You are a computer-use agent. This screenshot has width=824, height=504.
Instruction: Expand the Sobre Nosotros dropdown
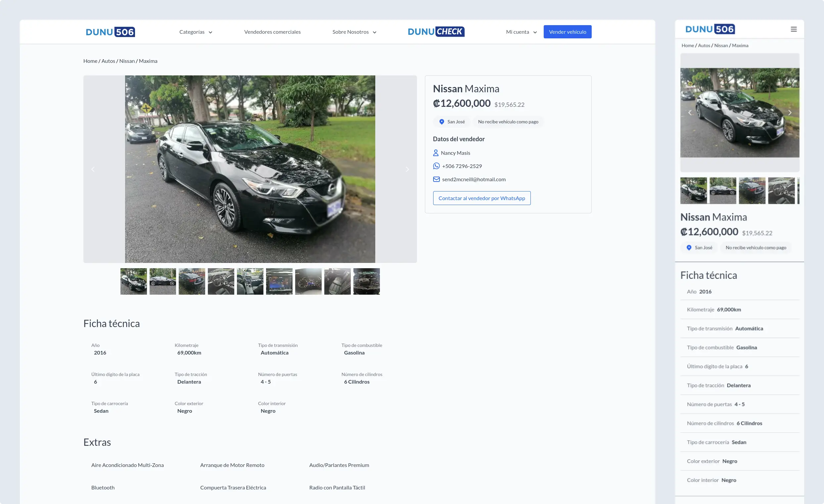354,32
